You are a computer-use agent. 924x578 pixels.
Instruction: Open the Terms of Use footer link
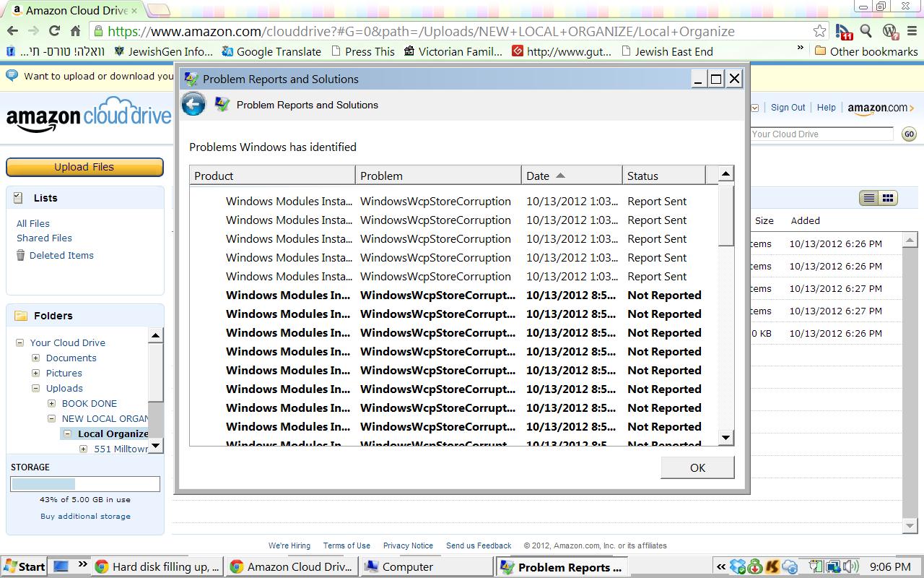[346, 545]
